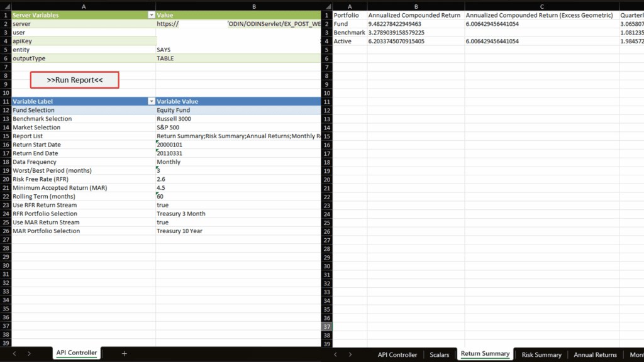This screenshot has width=644, height=362.
Task: Select the Return Summary sheet tab
Action: coord(485,354)
